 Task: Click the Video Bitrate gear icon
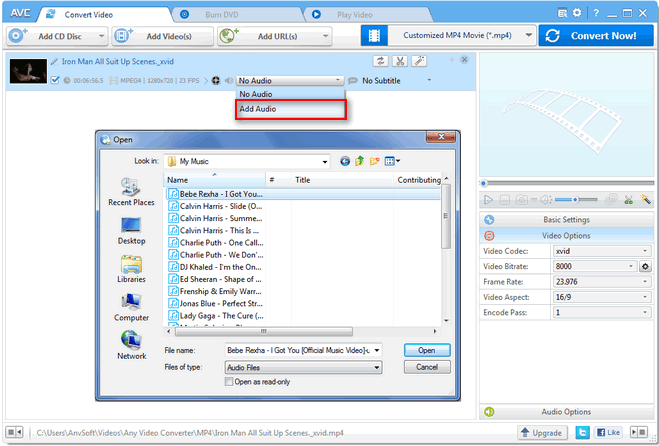click(645, 267)
